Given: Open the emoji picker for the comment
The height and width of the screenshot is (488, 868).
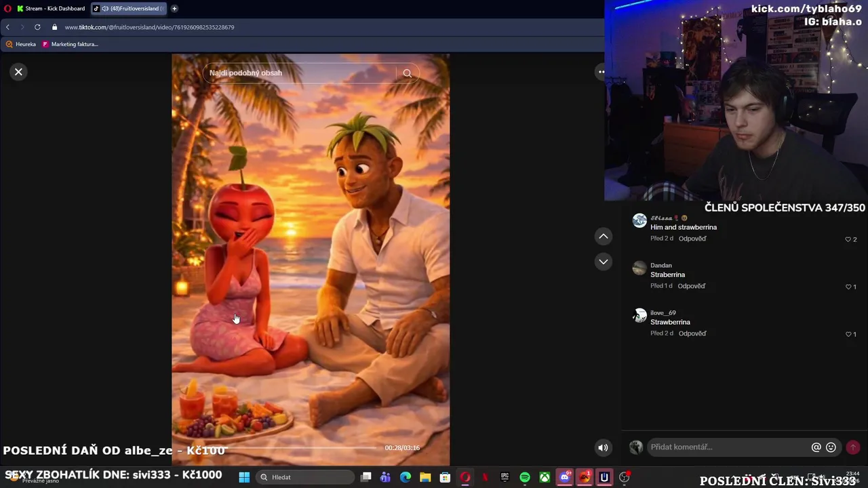Looking at the screenshot, I should point(831,447).
